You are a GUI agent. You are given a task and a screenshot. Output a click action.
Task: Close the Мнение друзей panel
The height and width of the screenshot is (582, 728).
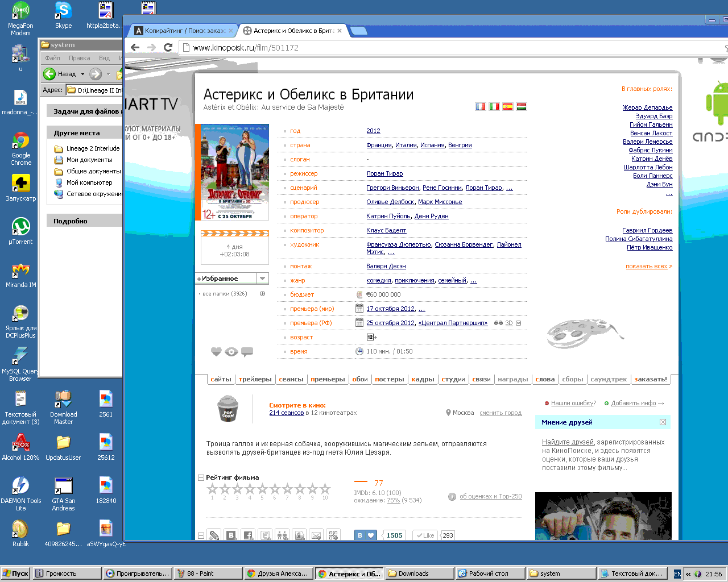click(663, 422)
